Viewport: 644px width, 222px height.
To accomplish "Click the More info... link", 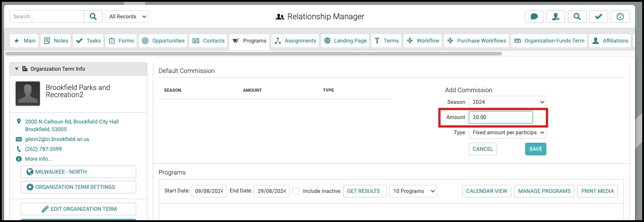I will click(39, 159).
